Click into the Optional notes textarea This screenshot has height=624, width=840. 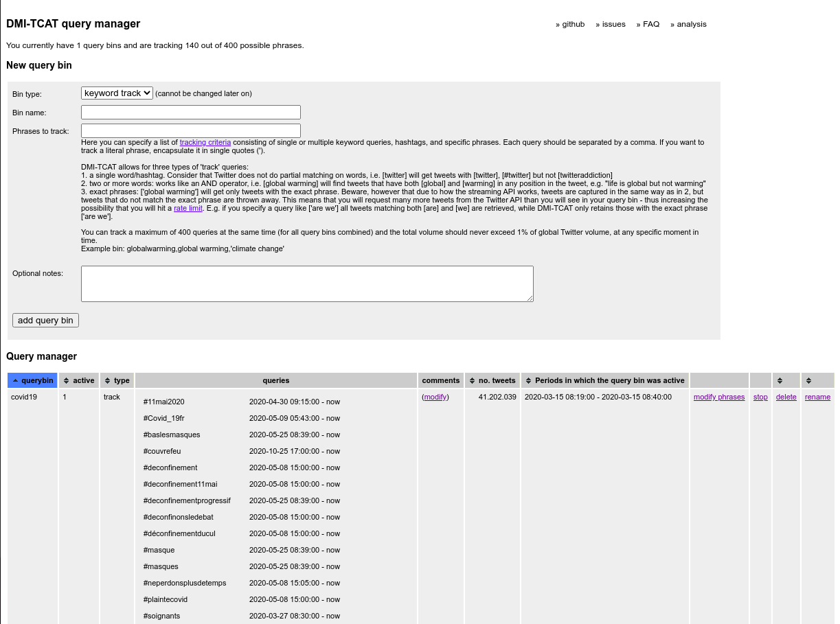(307, 284)
